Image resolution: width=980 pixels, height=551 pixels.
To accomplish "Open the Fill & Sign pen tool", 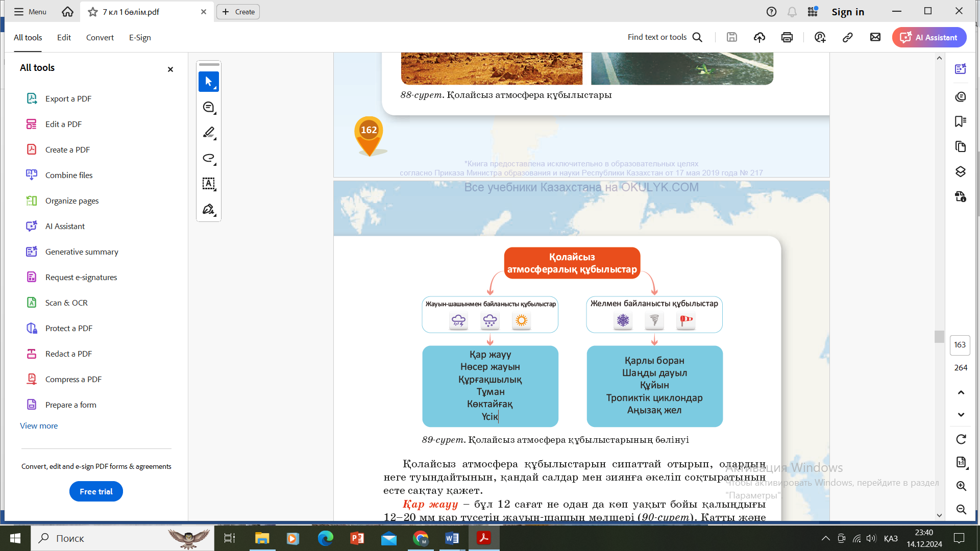I will pyautogui.click(x=208, y=209).
